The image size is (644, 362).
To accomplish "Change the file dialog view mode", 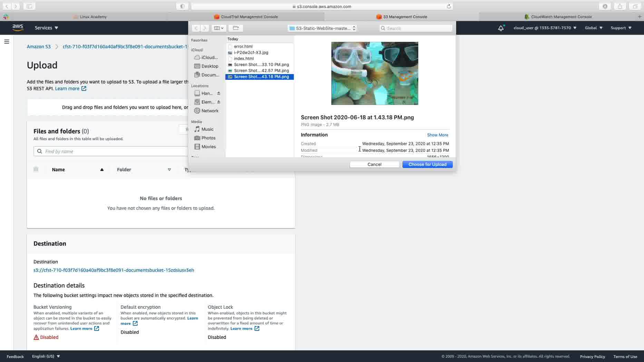I will (218, 28).
